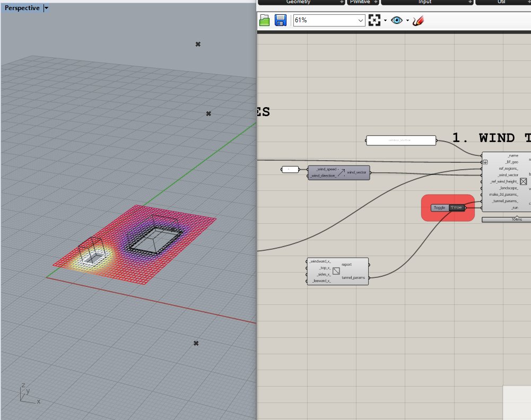Click the tunnel_params output label
Viewport: 531px width, 420px height.
(x=353, y=277)
